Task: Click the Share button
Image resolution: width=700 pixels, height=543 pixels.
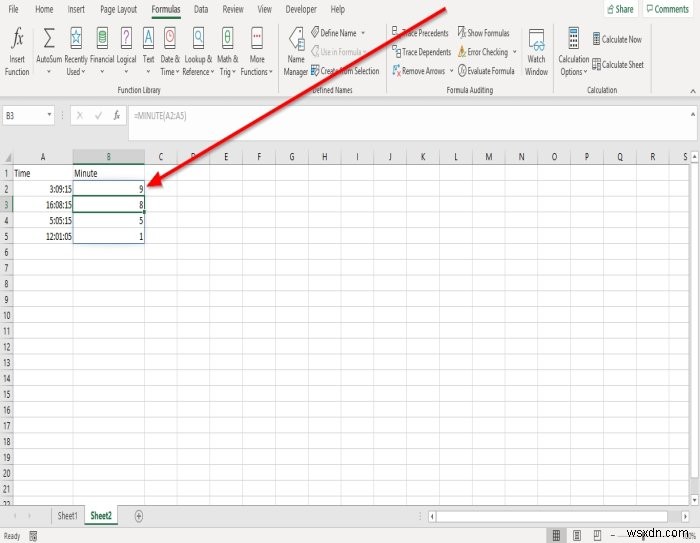Action: [620, 9]
